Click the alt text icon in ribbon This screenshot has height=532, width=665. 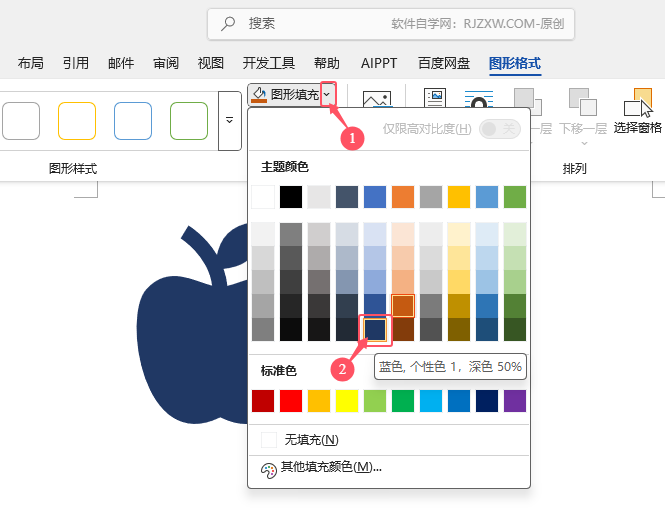click(435, 98)
